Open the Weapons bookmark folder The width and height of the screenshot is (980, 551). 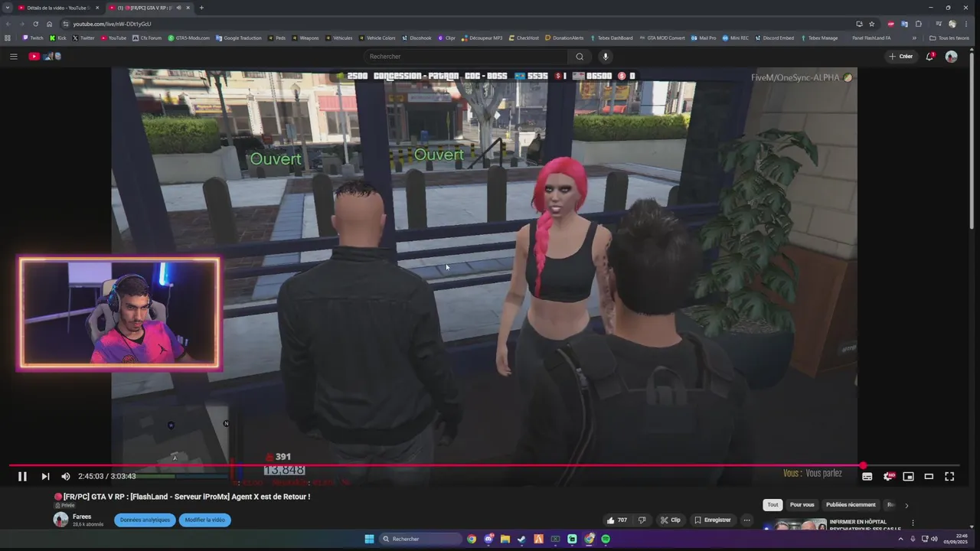click(x=305, y=37)
